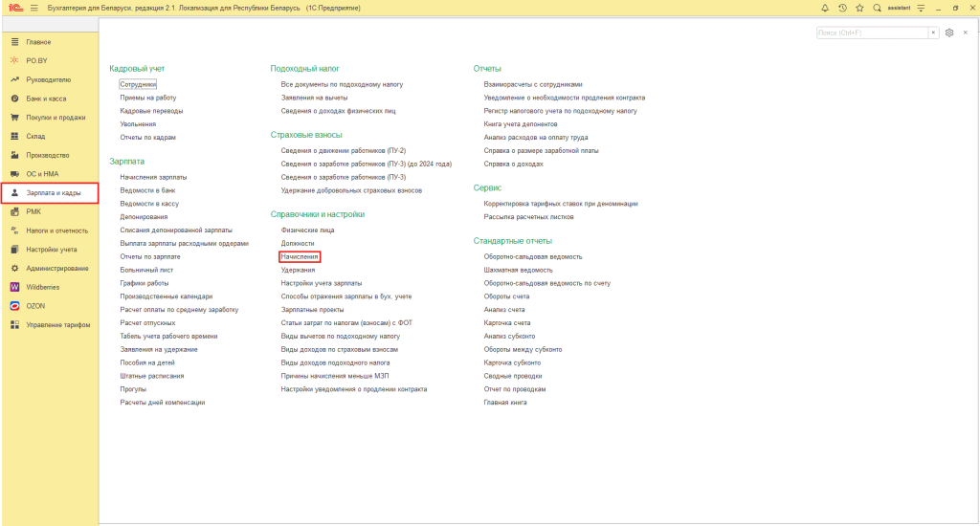Open the OZON section
Screen dimensions: 980x526
point(35,306)
